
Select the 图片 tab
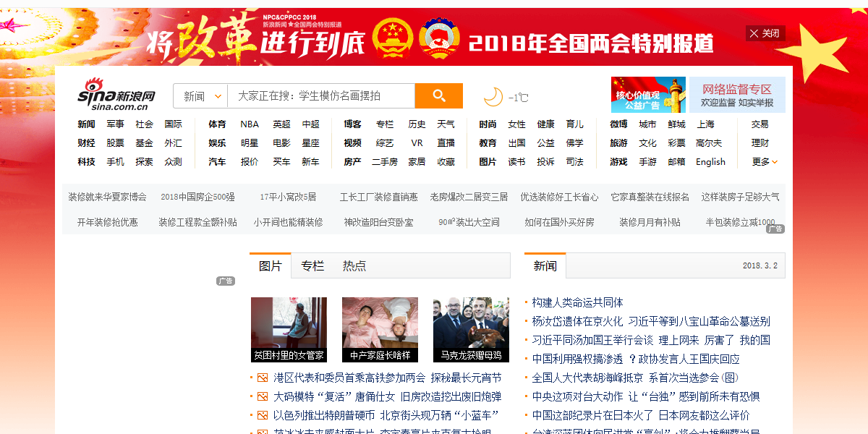[271, 266]
